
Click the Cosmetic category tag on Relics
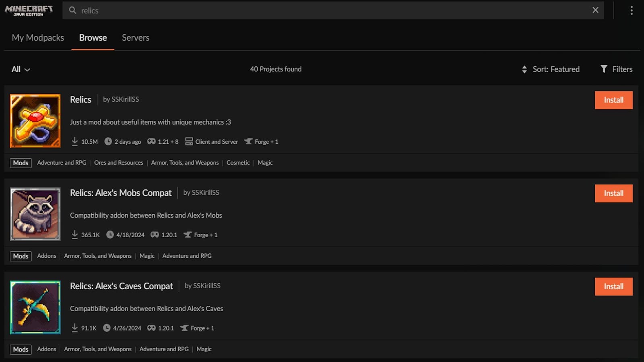pyautogui.click(x=238, y=162)
